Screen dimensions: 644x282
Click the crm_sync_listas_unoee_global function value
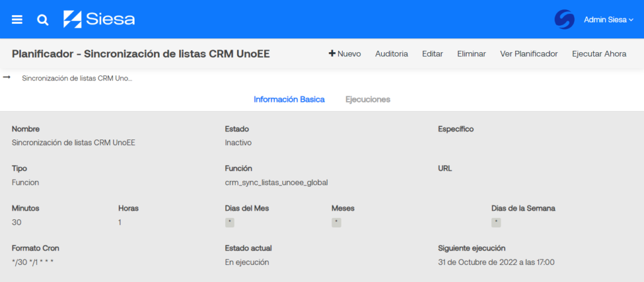tap(276, 183)
